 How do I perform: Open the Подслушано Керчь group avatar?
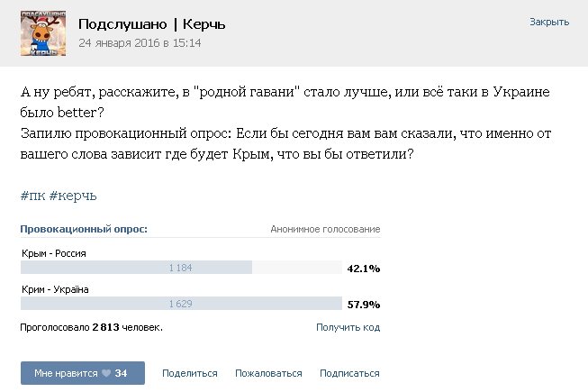point(43,33)
